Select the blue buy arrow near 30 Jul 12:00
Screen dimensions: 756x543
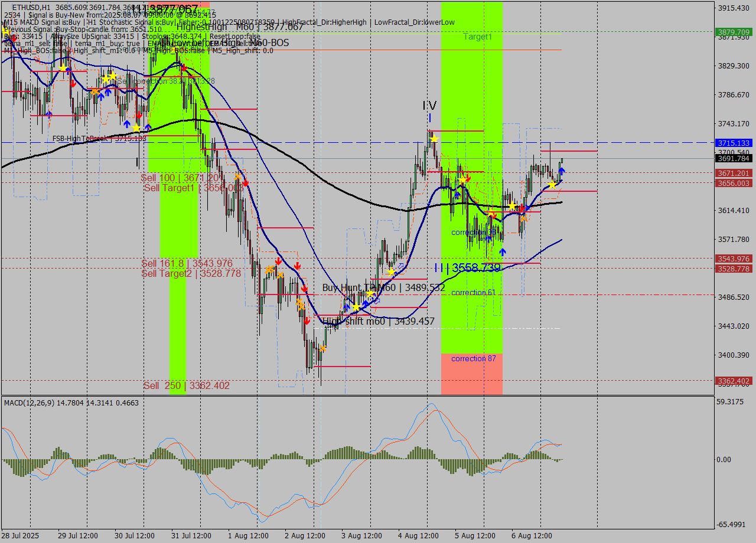coord(127,125)
